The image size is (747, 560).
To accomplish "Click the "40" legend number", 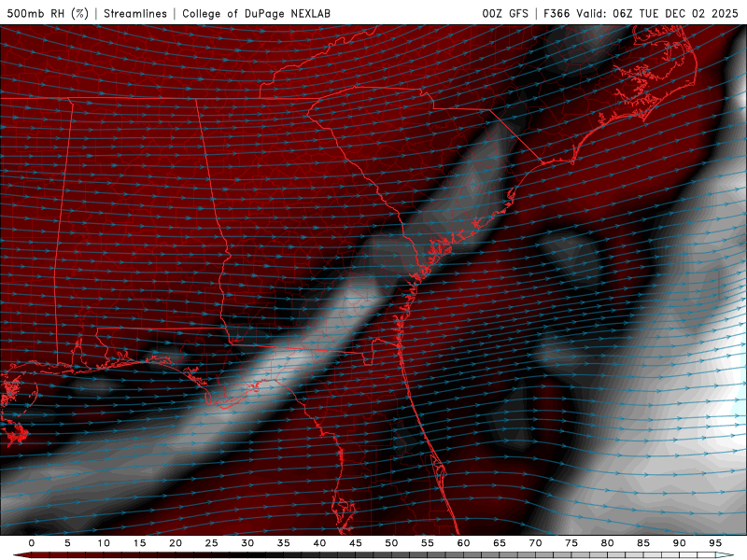I will (319, 543).
